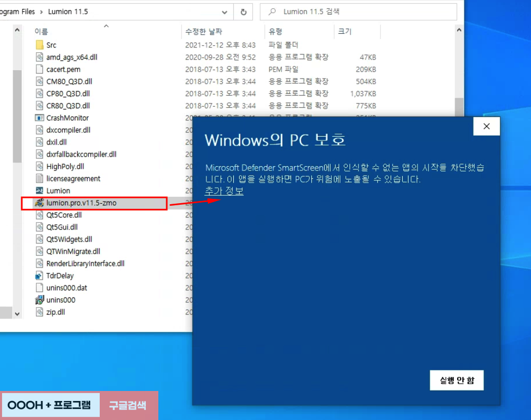This screenshot has width=531, height=420.
Task: Click the Lumion 11.5 검색 search field
Action: click(358, 12)
